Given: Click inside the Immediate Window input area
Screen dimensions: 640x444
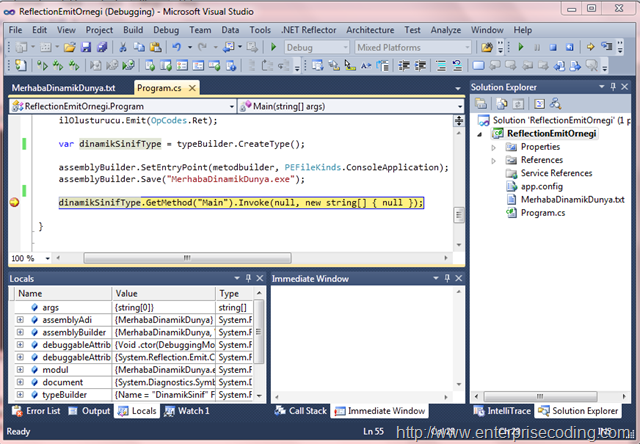Looking at the screenshot, I should point(363,339).
